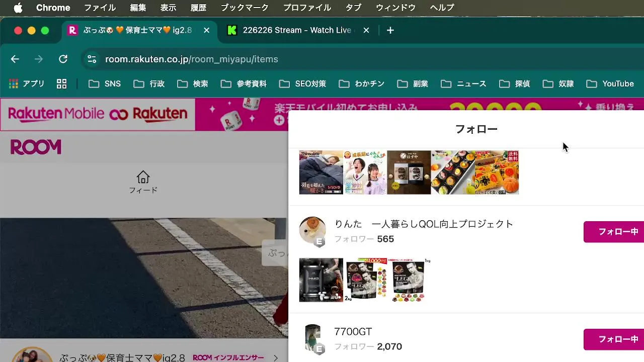Open the 行政 bookmark folder
Viewport: 644px width, 362px height.
[x=149, y=84]
